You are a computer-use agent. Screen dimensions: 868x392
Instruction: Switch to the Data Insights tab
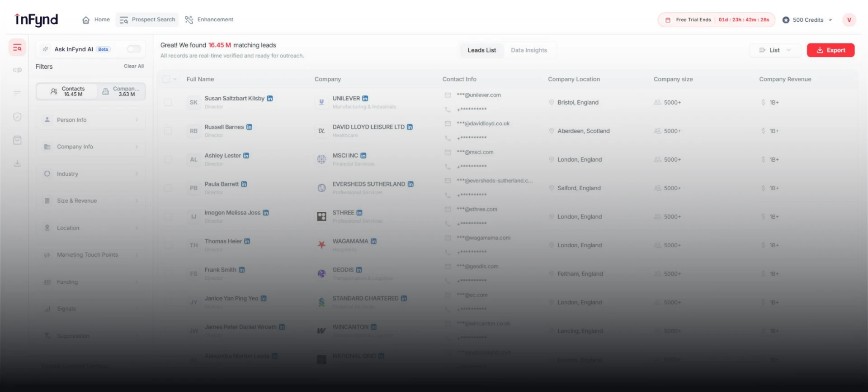(529, 50)
